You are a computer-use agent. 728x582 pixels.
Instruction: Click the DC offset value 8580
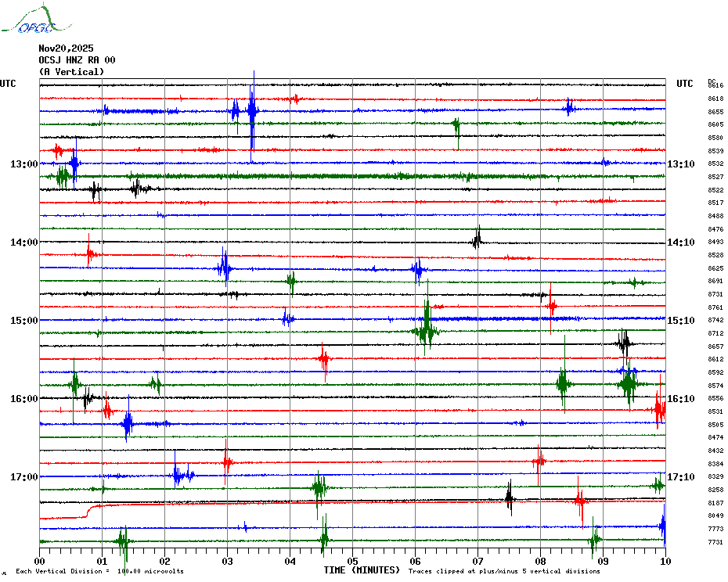coord(715,138)
